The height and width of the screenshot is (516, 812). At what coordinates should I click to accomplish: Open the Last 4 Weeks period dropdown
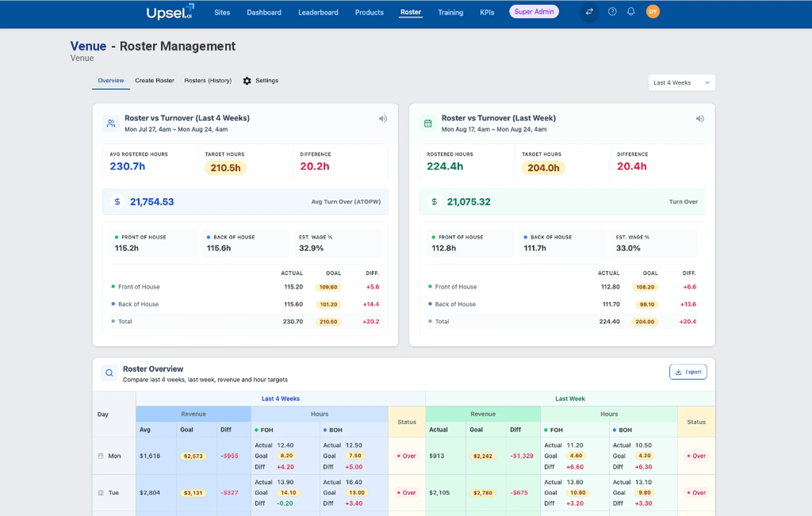click(682, 83)
